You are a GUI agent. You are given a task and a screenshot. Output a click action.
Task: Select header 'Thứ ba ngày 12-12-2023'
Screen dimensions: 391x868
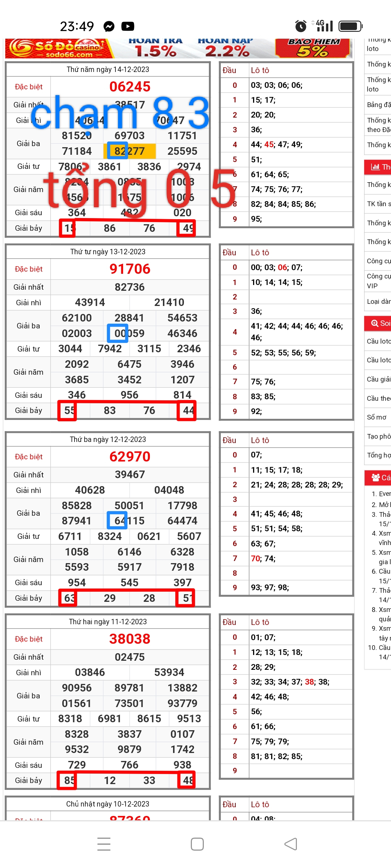point(108,439)
